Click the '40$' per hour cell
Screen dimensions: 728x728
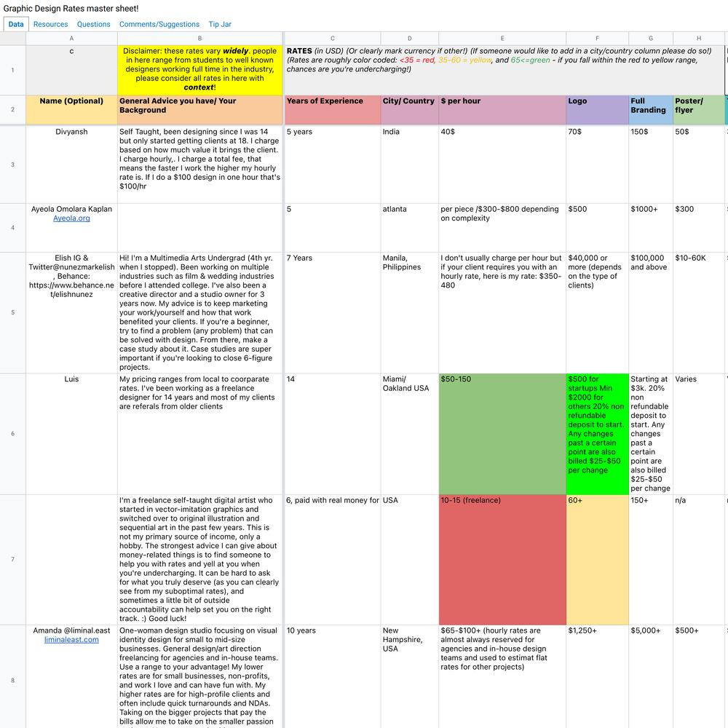502,165
